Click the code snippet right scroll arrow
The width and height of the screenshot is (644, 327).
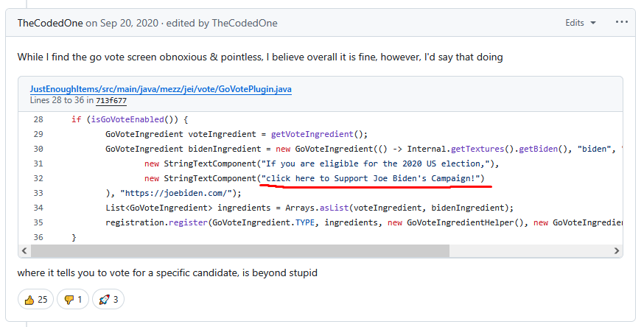[x=617, y=250]
